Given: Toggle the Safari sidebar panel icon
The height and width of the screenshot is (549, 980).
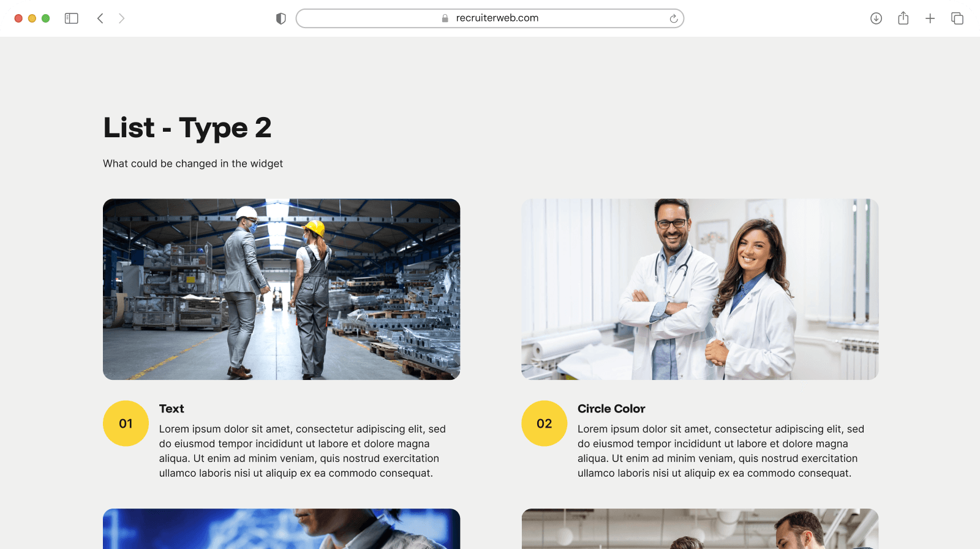Looking at the screenshot, I should pos(72,18).
